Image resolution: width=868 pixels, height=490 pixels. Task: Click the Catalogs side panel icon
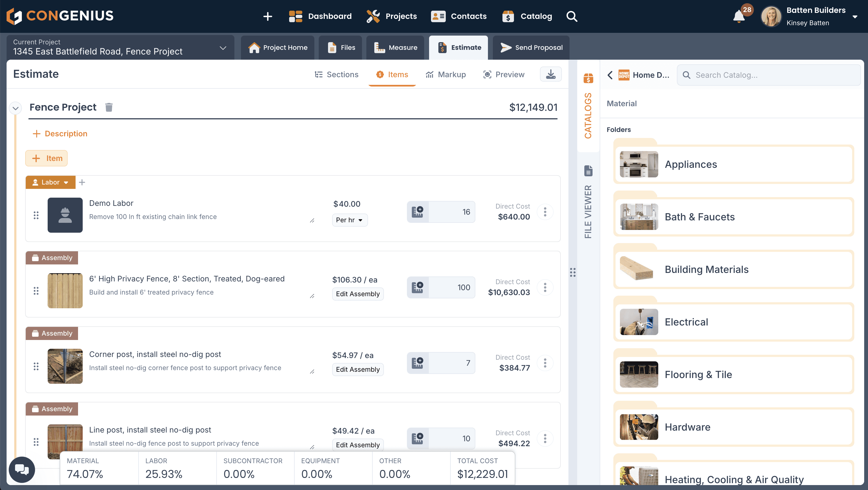[588, 78]
